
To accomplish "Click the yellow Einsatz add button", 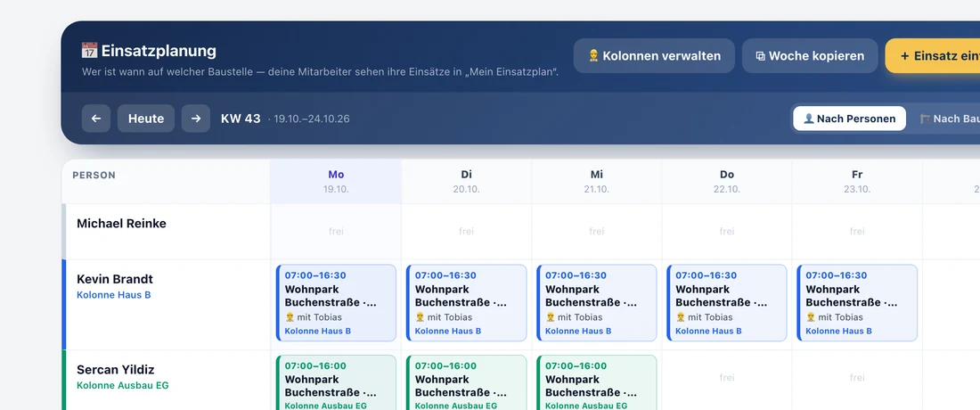I will pos(933,55).
